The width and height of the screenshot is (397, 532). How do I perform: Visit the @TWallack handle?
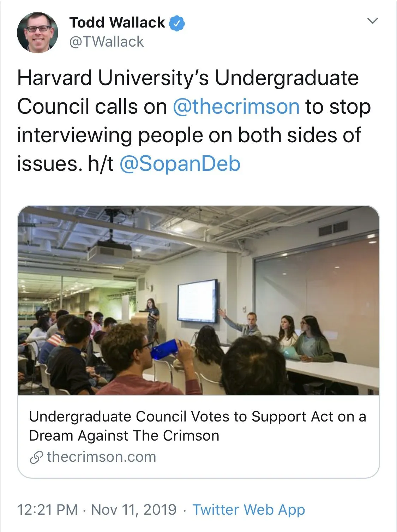click(x=107, y=42)
